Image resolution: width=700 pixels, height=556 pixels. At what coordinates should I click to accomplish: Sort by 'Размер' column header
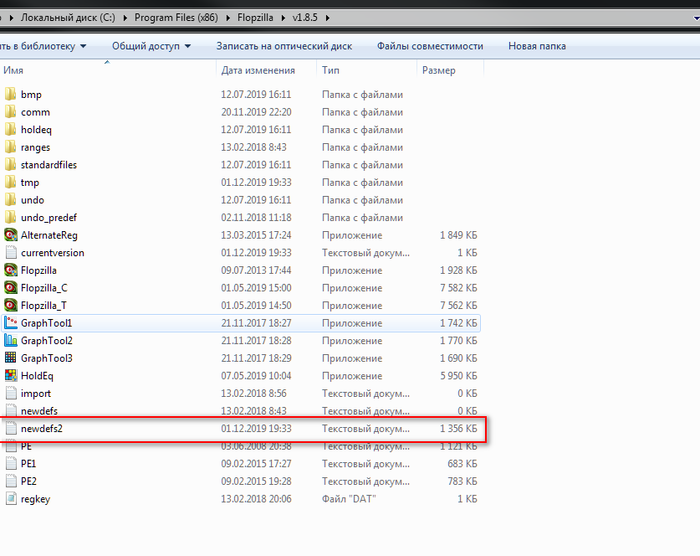(450, 70)
